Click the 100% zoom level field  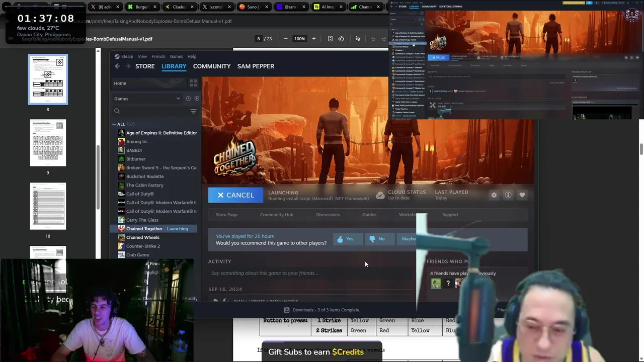300,39
